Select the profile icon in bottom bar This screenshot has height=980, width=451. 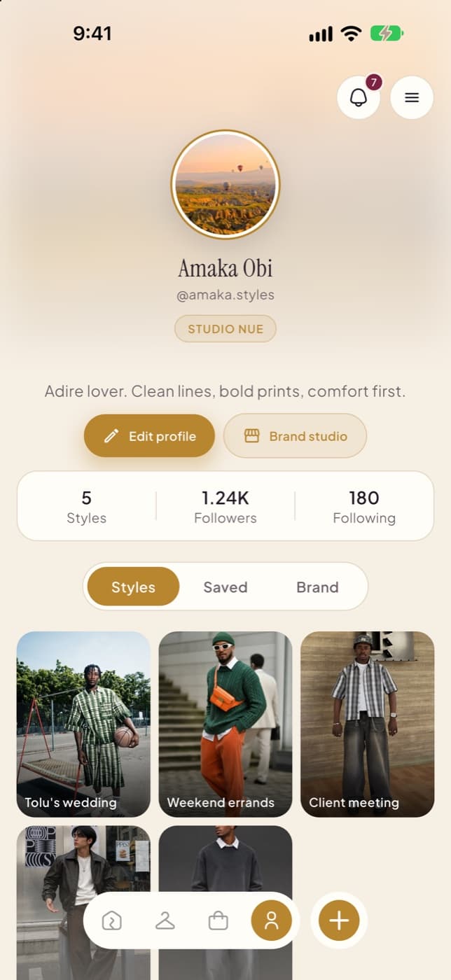[x=272, y=920]
